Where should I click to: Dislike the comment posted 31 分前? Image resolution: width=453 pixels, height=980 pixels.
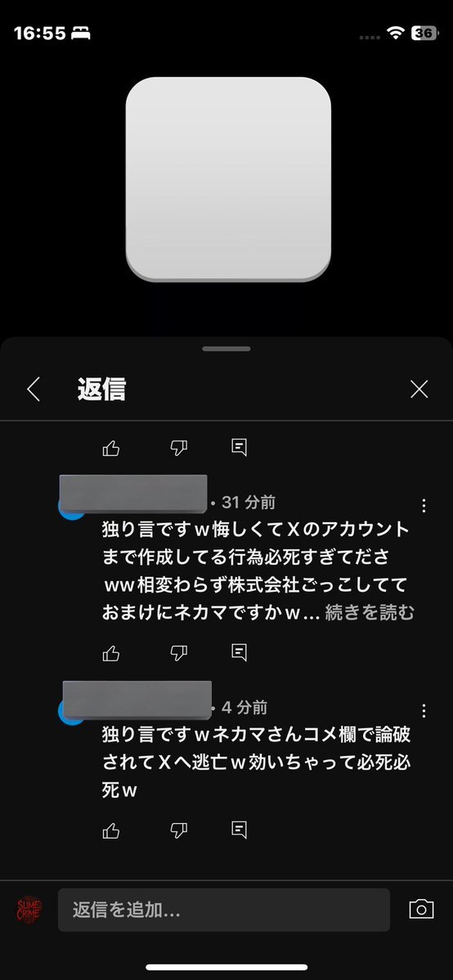(179, 653)
